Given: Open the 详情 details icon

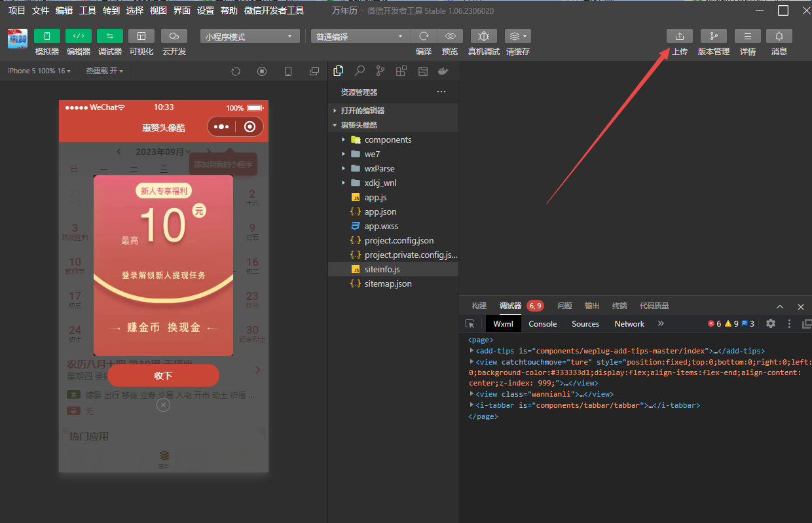Looking at the screenshot, I should (x=748, y=36).
